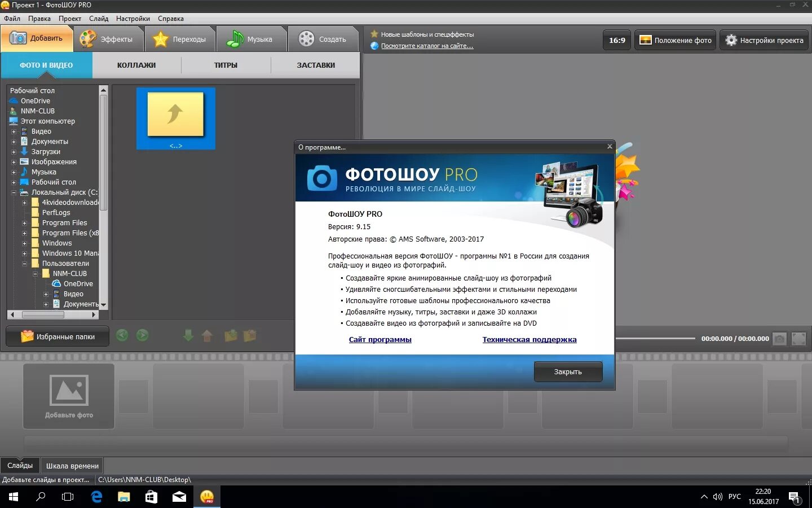Open Task View in the taskbar
The height and width of the screenshot is (508, 812).
(68, 497)
